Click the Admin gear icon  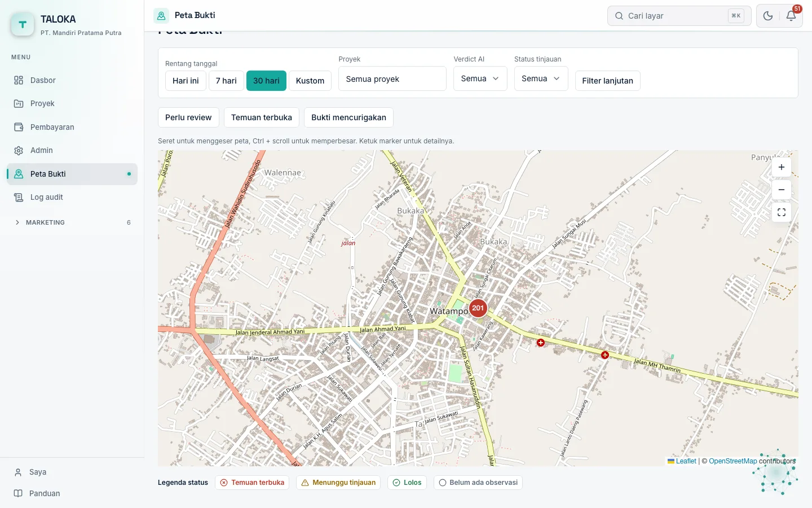[19, 150]
